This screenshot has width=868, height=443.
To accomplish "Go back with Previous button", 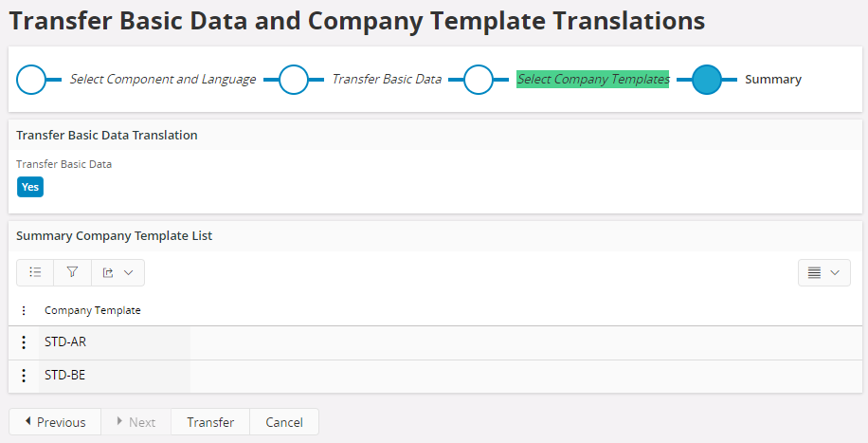I will [55, 422].
